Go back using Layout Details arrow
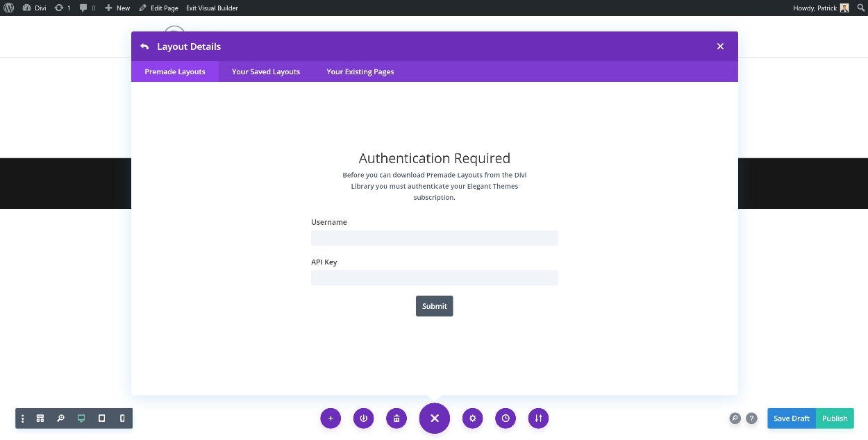Image resolution: width=868 pixels, height=440 pixels. [x=144, y=46]
